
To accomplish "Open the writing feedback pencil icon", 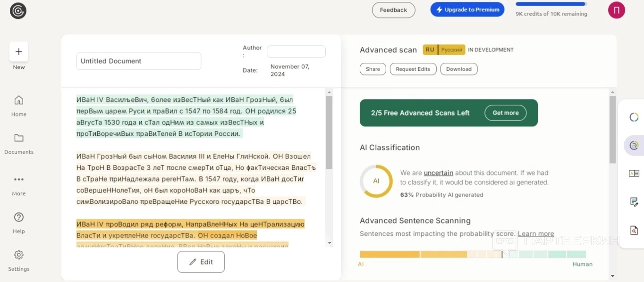I will 634,202.
